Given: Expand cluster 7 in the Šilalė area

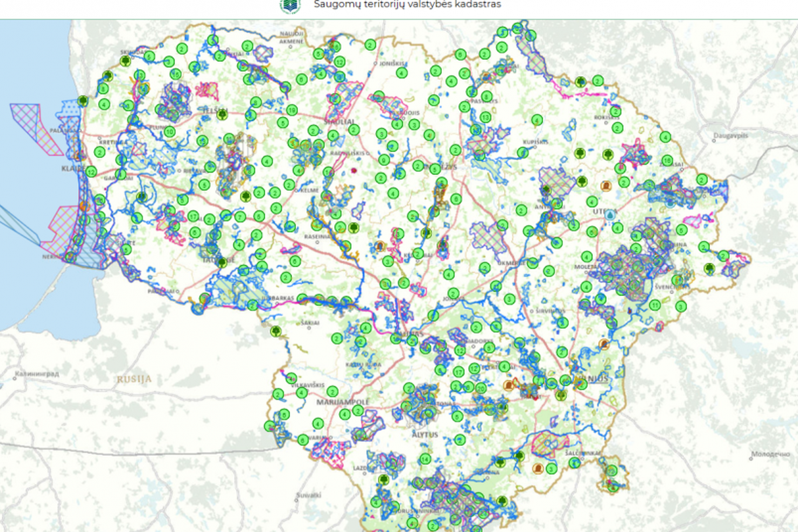Looking at the screenshot, I should point(240,217).
